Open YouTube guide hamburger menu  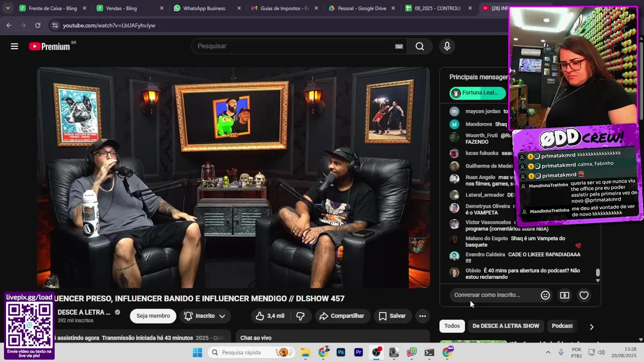(14, 46)
